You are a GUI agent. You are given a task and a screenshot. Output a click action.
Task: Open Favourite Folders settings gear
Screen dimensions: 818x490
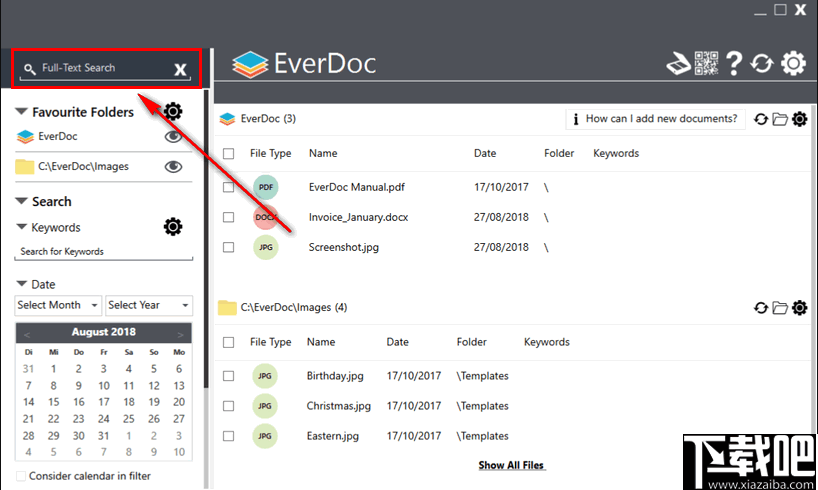click(173, 111)
